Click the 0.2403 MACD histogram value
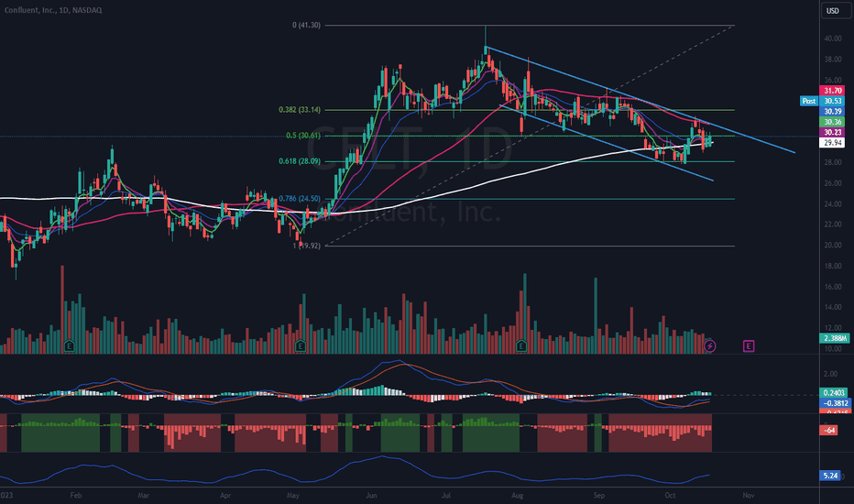 coord(834,392)
